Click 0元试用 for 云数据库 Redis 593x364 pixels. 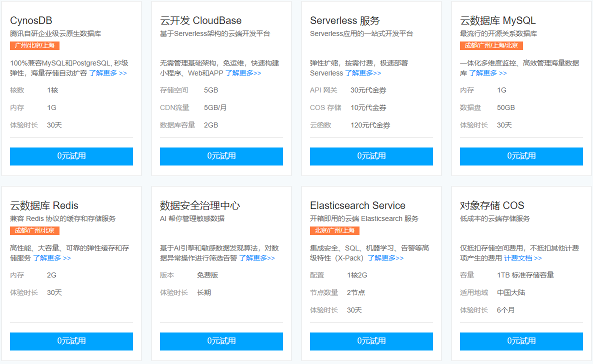tap(71, 341)
